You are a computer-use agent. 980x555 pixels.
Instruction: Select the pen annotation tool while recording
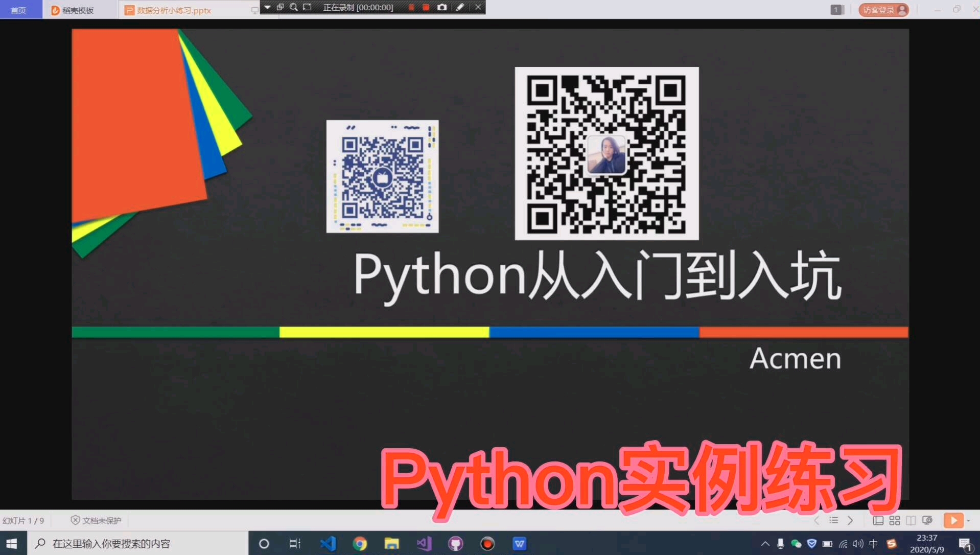coord(459,7)
